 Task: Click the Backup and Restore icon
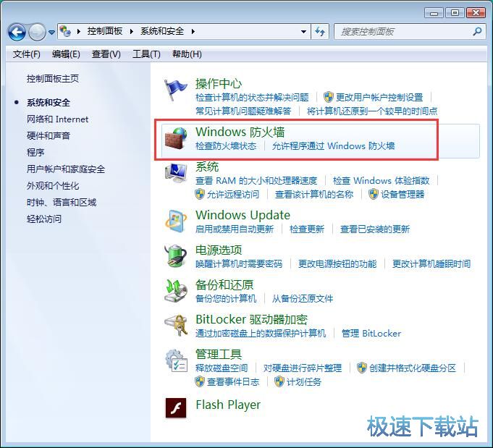tap(176, 290)
